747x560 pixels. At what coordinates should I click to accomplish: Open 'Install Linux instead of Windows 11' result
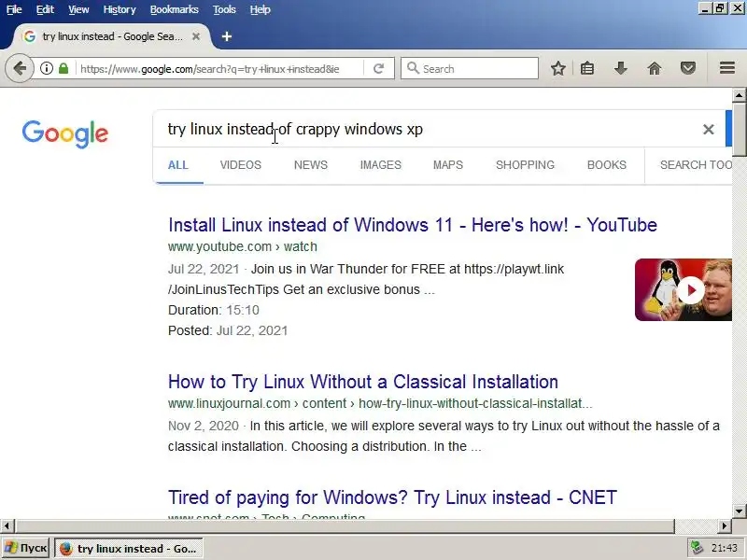click(413, 225)
